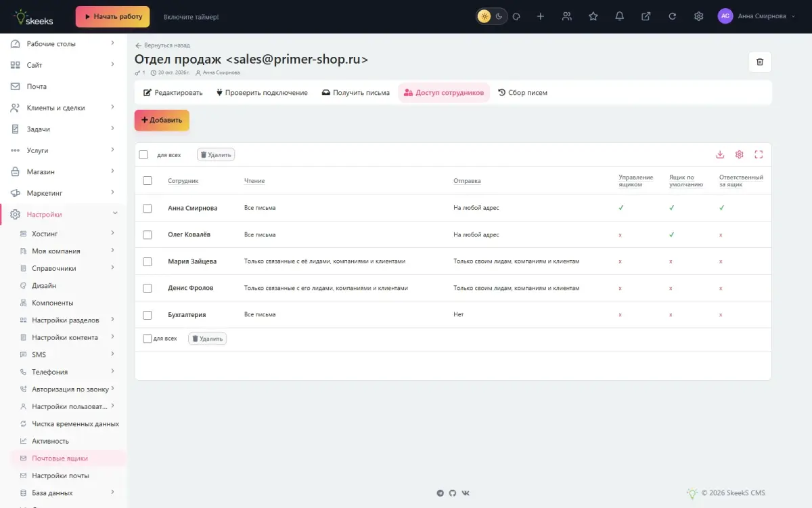Screen dimensions: 812x508
Task: Open GitHub icon in footer
Action: coord(453,493)
